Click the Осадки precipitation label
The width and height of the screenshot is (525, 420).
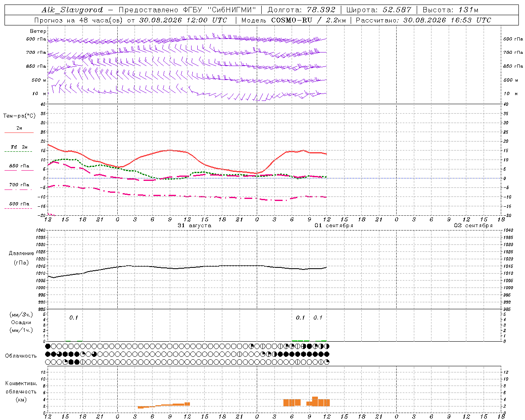pos(21,322)
